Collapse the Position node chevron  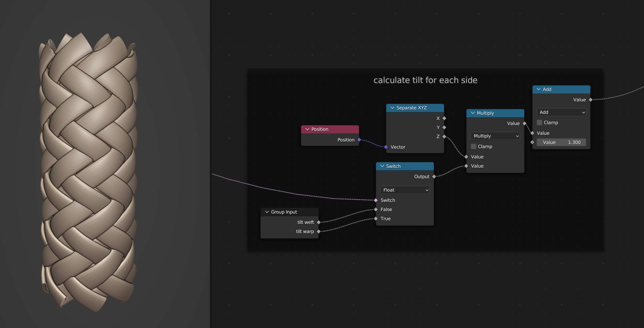307,129
